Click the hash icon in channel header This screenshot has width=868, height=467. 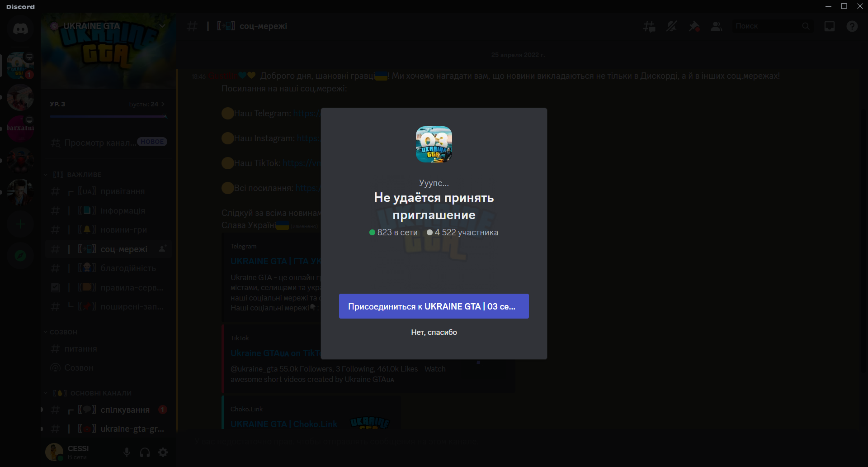(x=192, y=26)
